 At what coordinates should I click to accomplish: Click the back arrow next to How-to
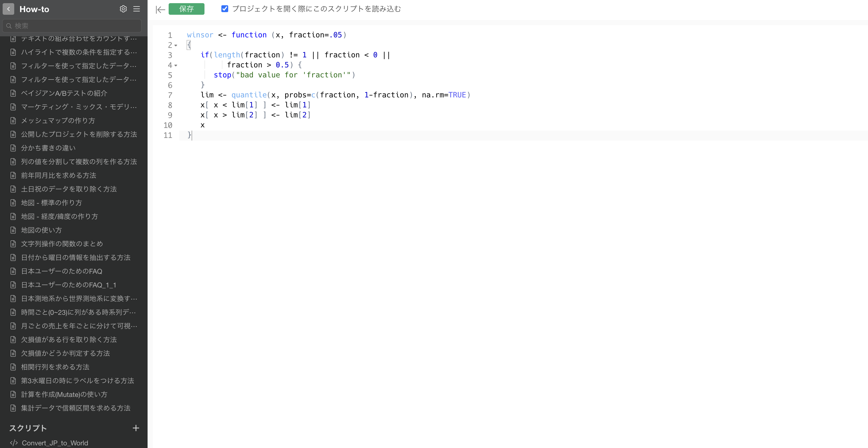[x=8, y=9]
